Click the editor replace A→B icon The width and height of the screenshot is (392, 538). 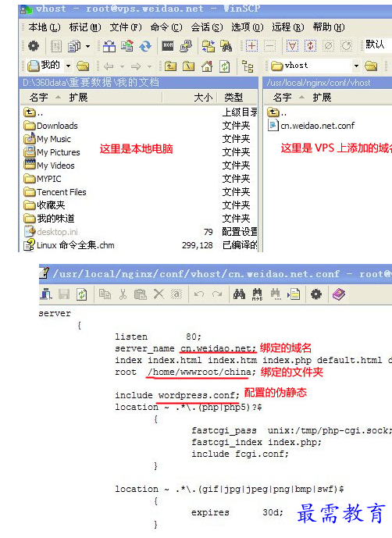[257, 294]
